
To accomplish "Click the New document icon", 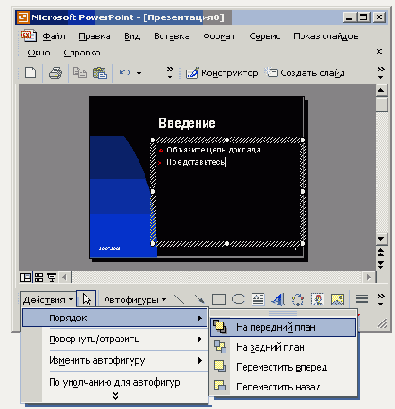I will point(31,73).
